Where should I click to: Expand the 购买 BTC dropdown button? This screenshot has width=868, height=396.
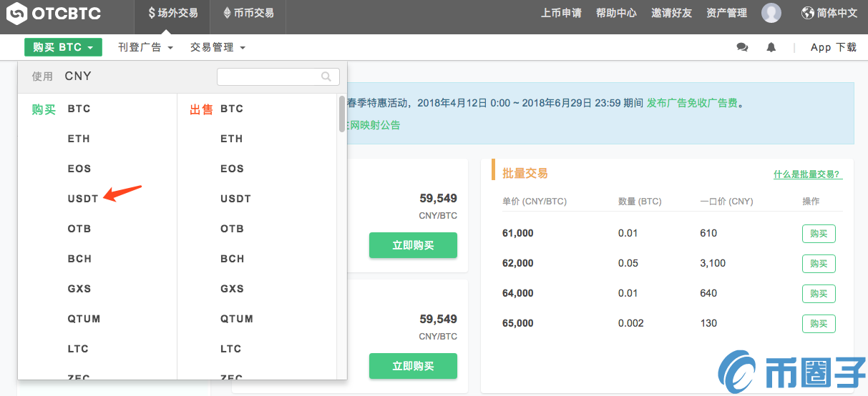click(63, 47)
